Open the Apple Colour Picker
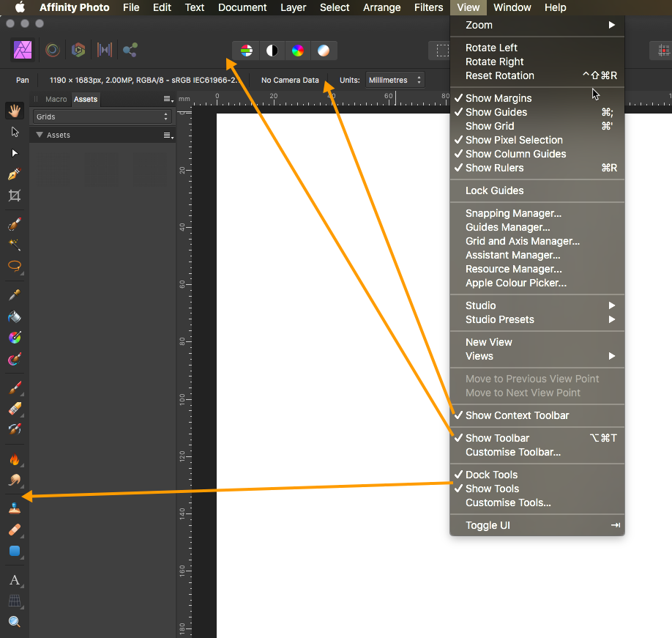 (x=515, y=283)
